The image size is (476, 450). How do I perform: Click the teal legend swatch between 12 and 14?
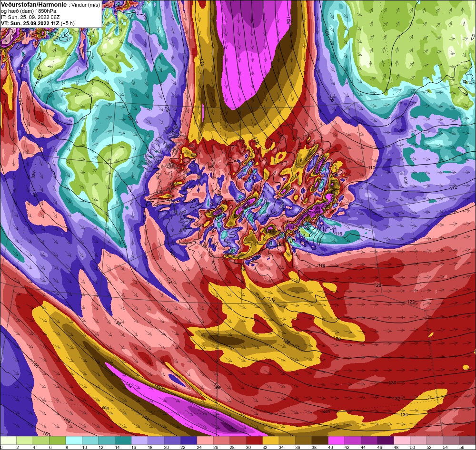[x=107, y=440]
